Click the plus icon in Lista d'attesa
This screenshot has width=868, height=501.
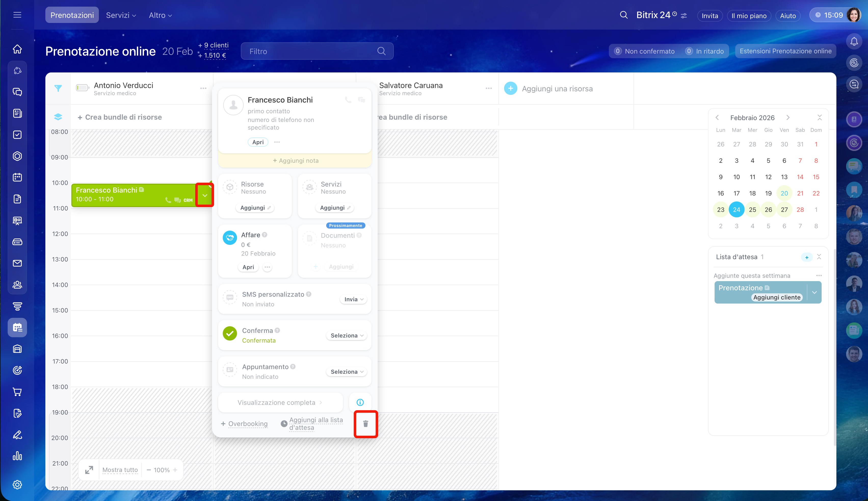807,257
